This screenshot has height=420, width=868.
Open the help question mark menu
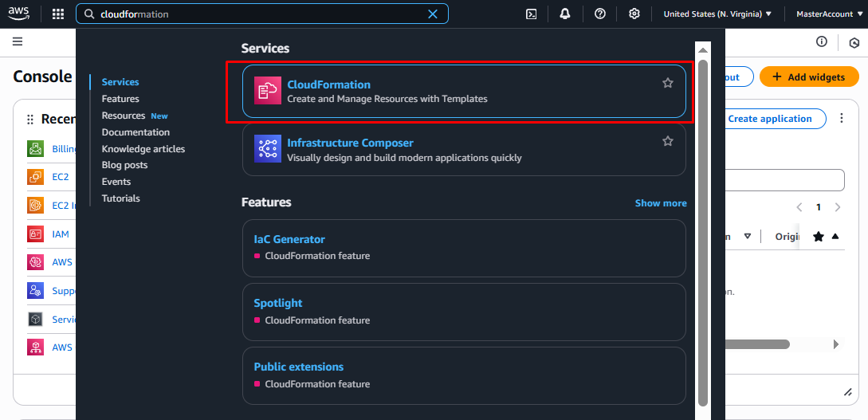pyautogui.click(x=600, y=14)
